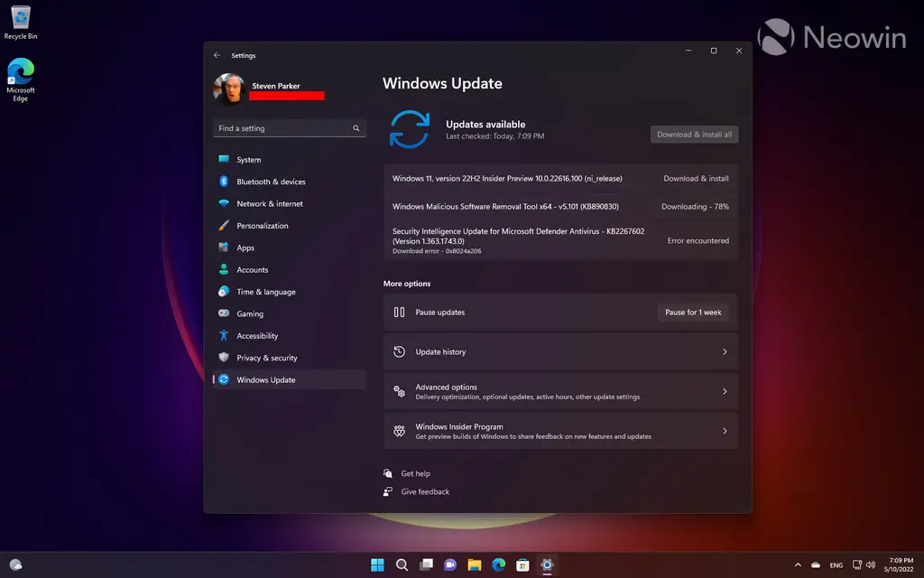Click the Find a setting search box
Viewport: 924px width, 578px height.
pyautogui.click(x=283, y=128)
